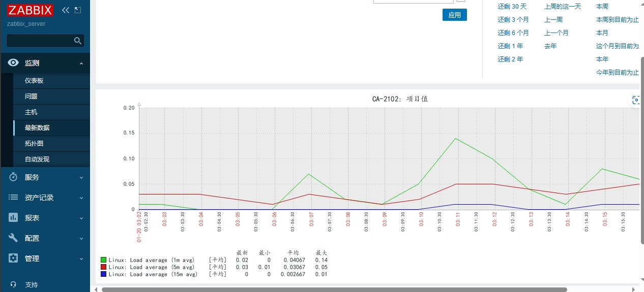Select 拓扑图 in the sidebar
644x292 pixels.
[x=34, y=144]
